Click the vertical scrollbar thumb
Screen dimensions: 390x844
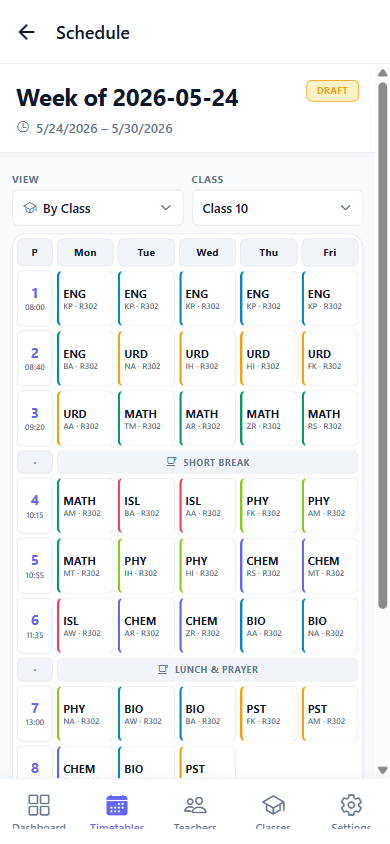click(382, 346)
